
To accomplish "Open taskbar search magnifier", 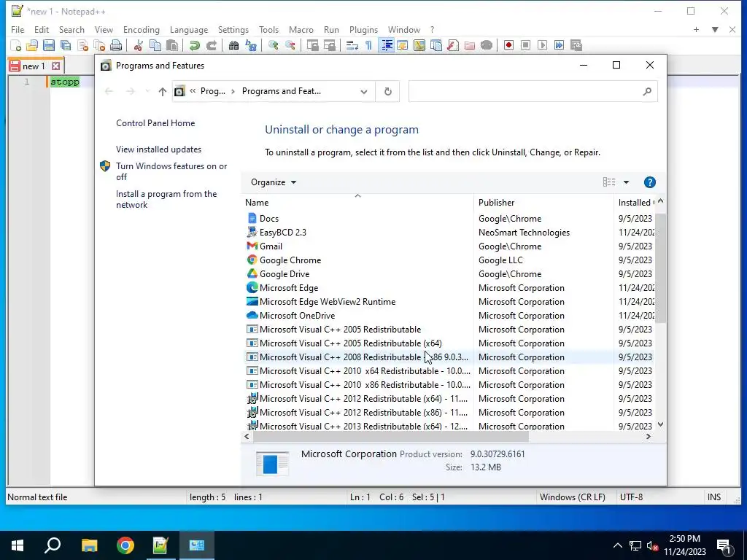I will click(x=53, y=545).
